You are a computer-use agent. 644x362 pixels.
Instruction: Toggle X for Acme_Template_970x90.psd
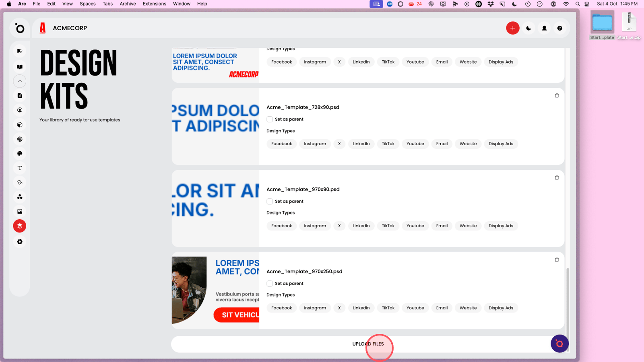pos(339,226)
